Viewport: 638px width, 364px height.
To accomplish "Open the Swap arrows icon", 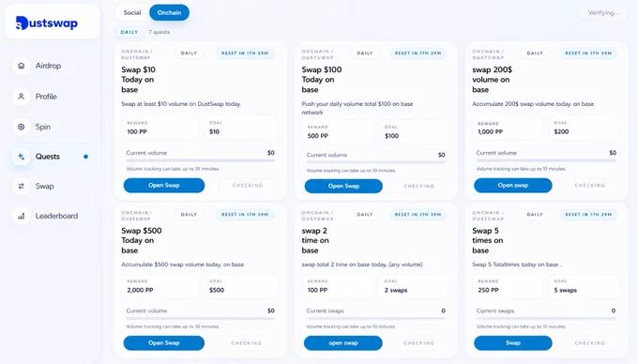I will click(x=22, y=187).
